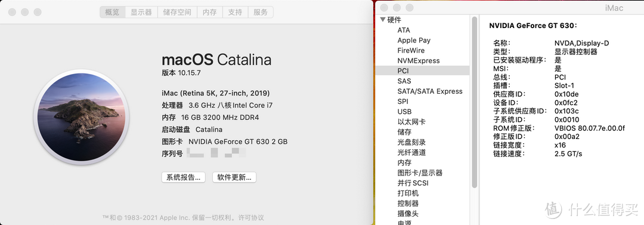This screenshot has width=644, height=225.
Task: Click the vendor ID 0x10de value
Action: click(x=566, y=94)
